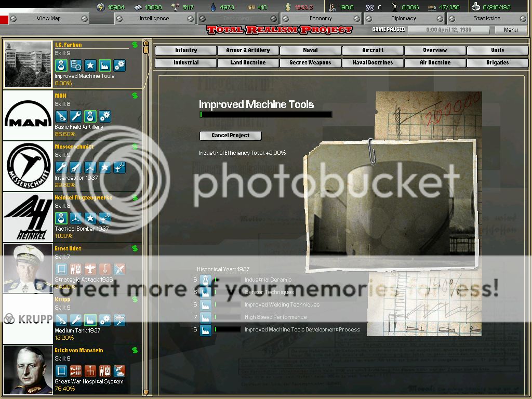Click the tech team list scroll-down arrow
This screenshot has width=532, height=399.
click(x=147, y=392)
